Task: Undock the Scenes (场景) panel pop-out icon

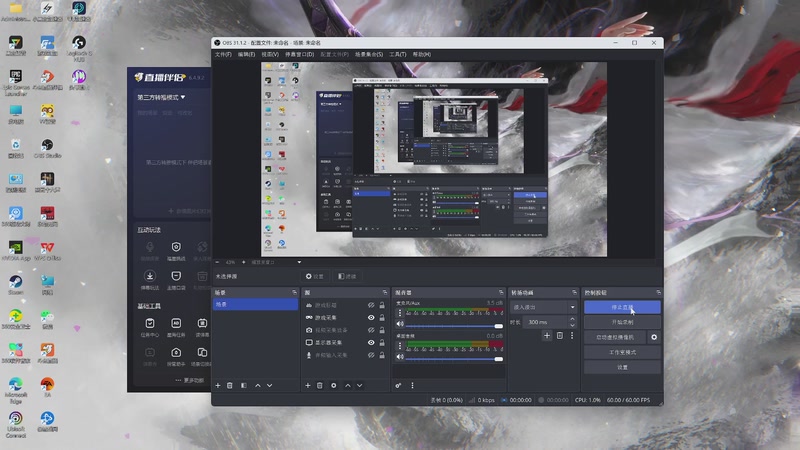Action: [294, 293]
